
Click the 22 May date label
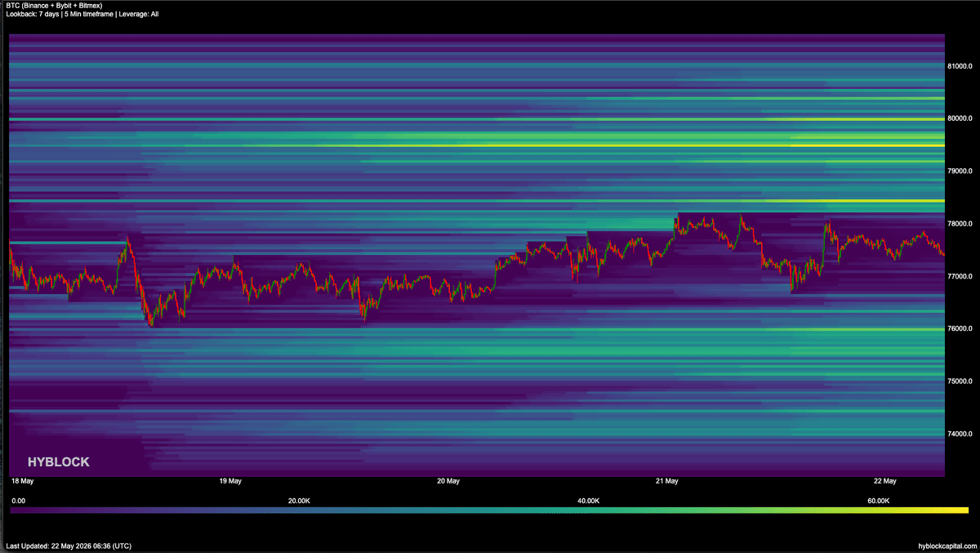point(885,481)
